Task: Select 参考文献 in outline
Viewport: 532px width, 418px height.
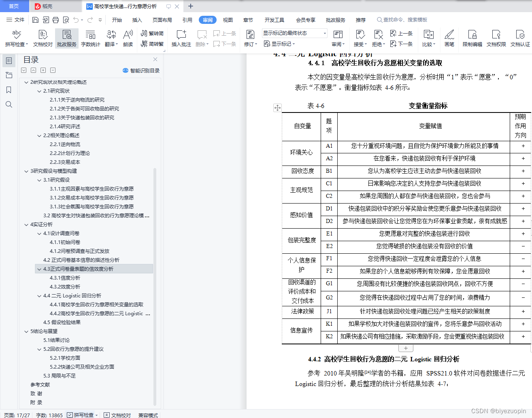Action: tap(40, 385)
